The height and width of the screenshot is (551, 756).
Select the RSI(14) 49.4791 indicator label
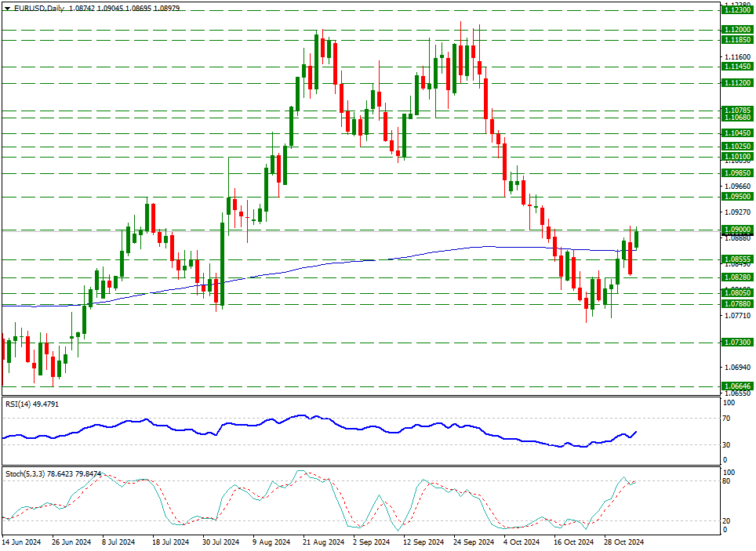[32, 404]
